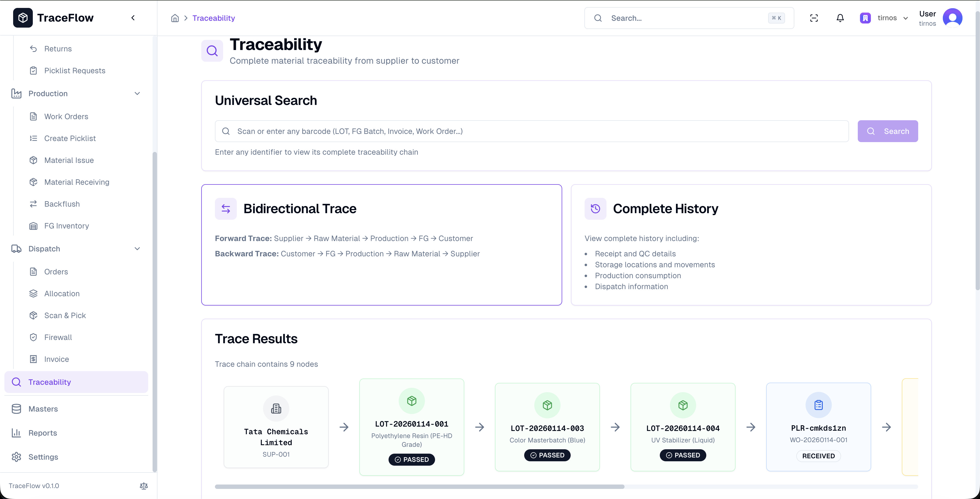
Task: Click the Search button in Universal Search
Action: pyautogui.click(x=888, y=131)
